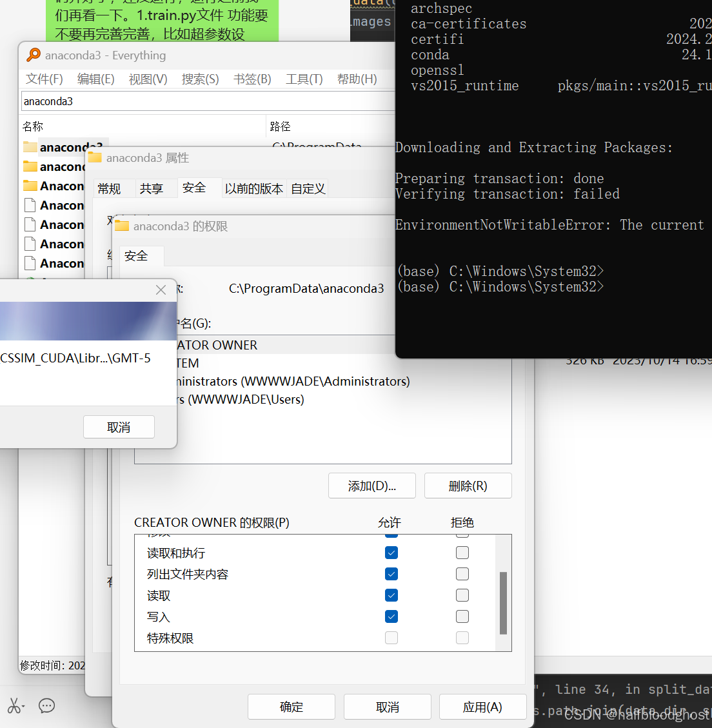Click the permissions list scrollbar thumb
The image size is (712, 728).
click(x=503, y=603)
